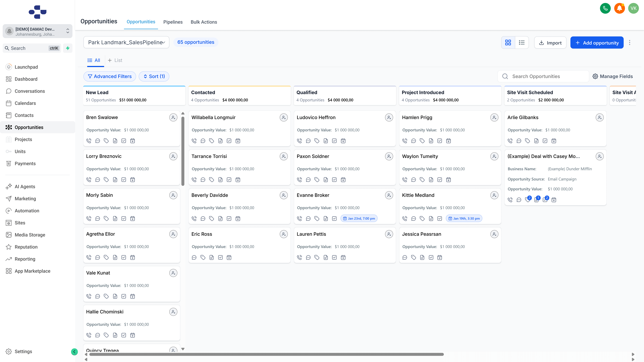
Task: Click the lightning quick actions icon
Action: pyautogui.click(x=68, y=48)
